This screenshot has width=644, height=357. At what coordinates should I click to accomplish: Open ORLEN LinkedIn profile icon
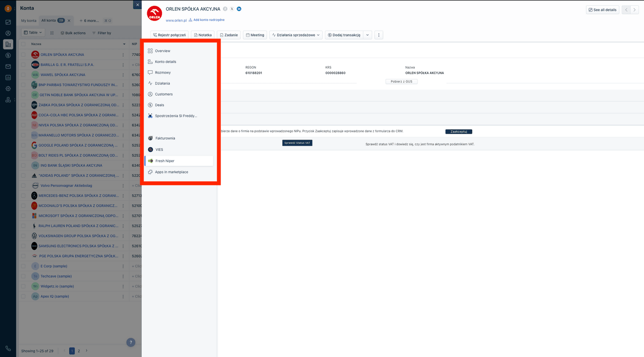pos(239,9)
